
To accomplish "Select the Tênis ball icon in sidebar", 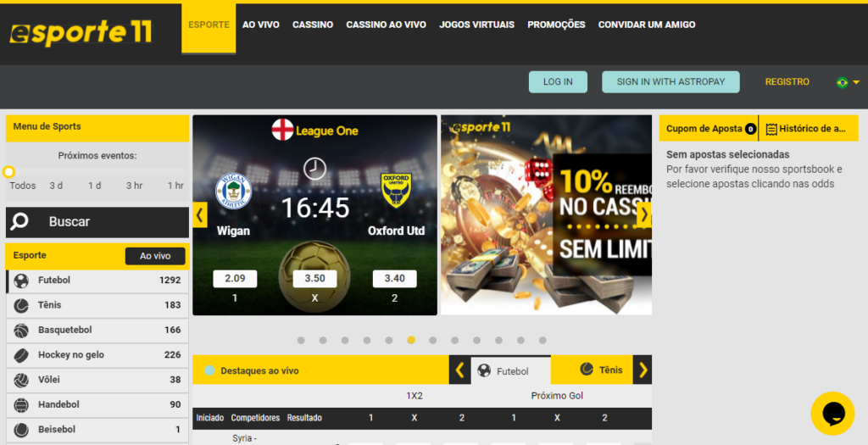I will (x=21, y=305).
